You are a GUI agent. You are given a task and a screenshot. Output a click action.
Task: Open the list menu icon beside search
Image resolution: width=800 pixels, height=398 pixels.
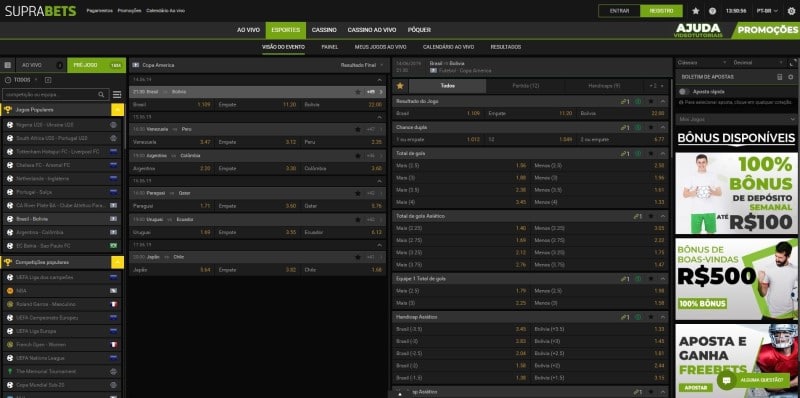117,94
